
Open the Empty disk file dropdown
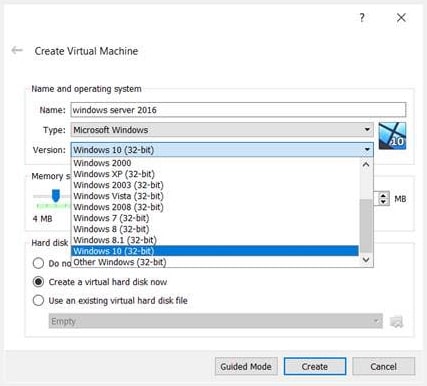coord(215,321)
